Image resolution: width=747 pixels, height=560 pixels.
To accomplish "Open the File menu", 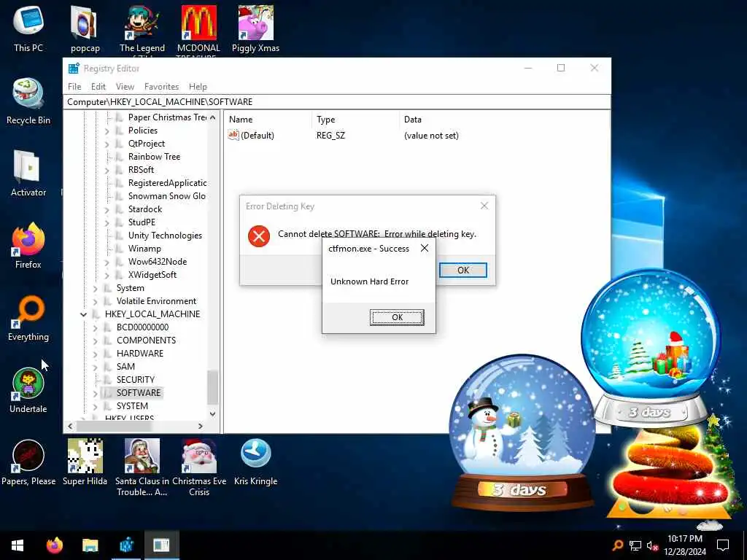I will pos(74,87).
